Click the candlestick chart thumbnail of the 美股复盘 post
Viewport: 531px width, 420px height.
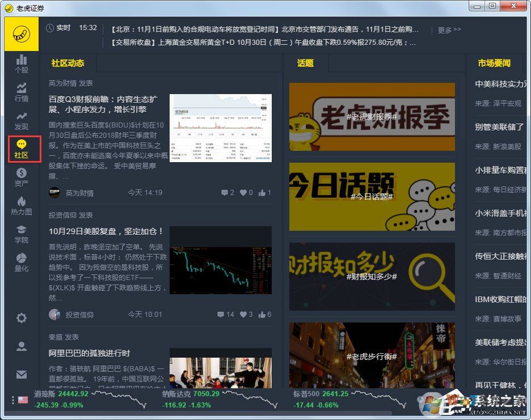[221, 260]
